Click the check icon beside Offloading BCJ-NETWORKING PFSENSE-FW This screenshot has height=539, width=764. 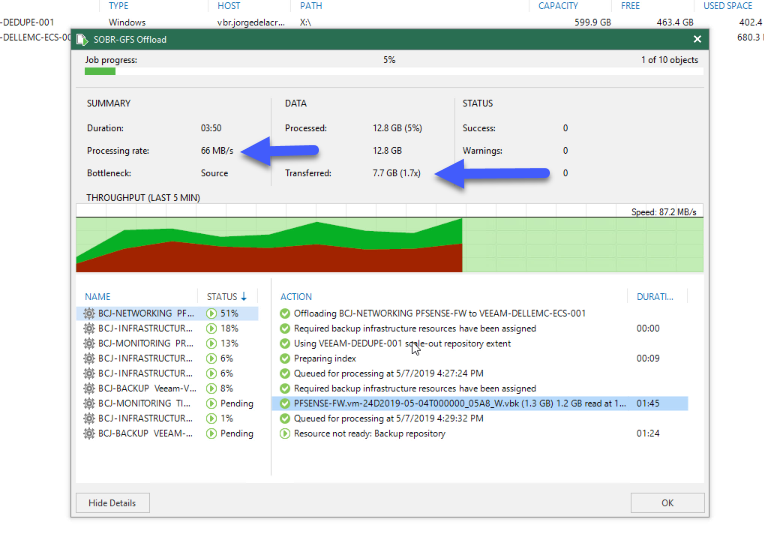[x=285, y=313]
